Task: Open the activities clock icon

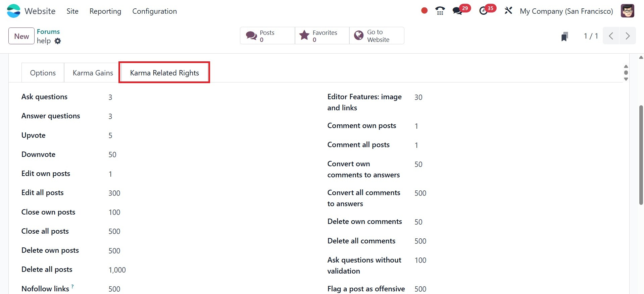Action: [483, 11]
